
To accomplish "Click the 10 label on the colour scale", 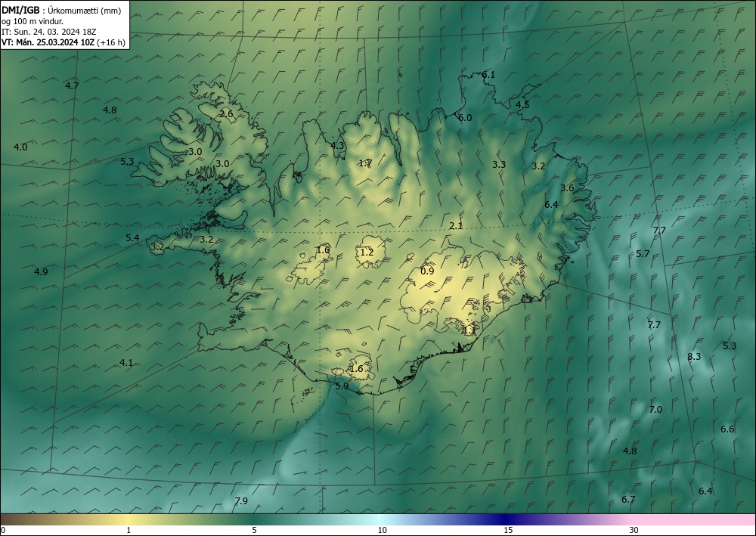I will coord(383,530).
